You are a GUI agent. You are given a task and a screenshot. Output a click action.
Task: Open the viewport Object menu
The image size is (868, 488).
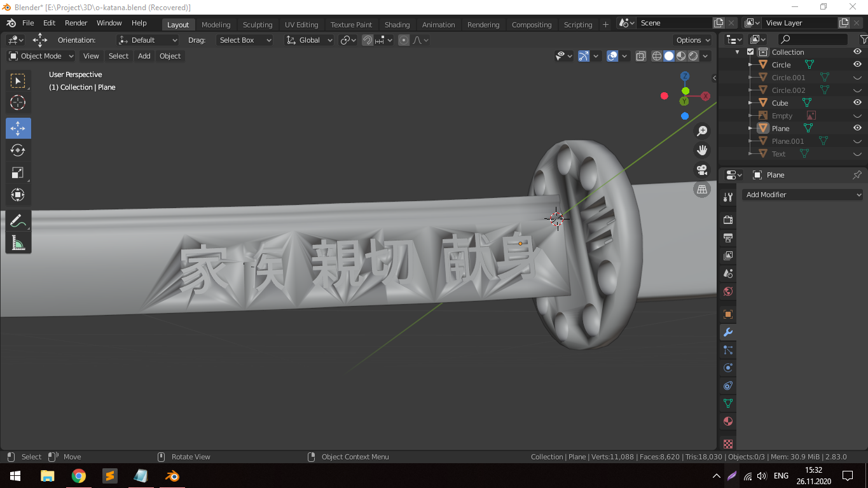170,56
